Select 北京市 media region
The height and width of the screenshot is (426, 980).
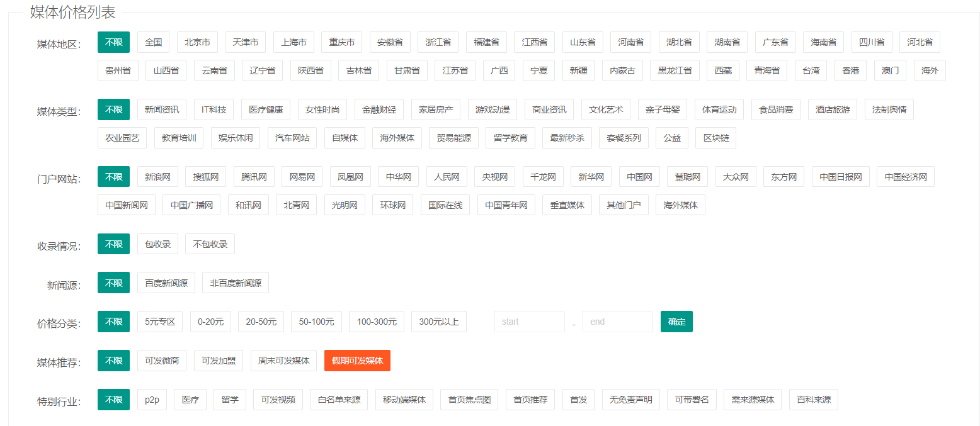tap(197, 42)
